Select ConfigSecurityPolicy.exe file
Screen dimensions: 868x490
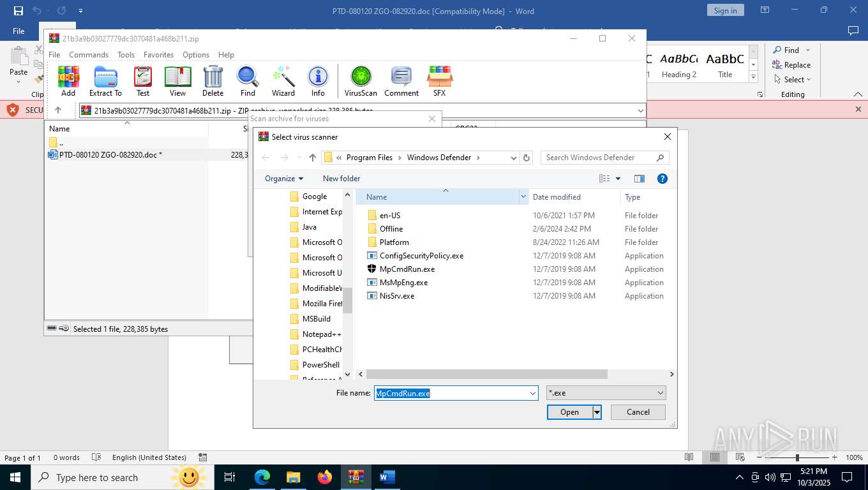421,256
